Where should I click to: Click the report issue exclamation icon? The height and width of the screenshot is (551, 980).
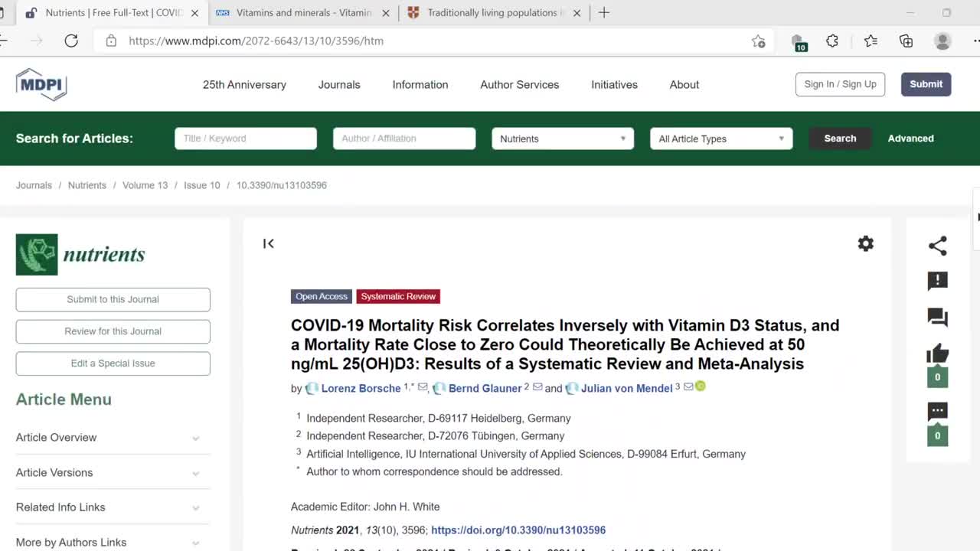[937, 281]
